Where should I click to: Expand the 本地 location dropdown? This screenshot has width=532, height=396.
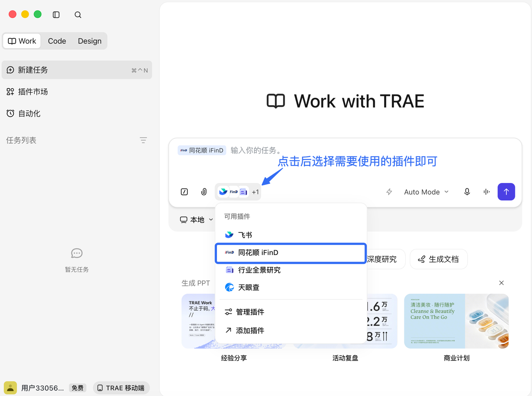197,220
